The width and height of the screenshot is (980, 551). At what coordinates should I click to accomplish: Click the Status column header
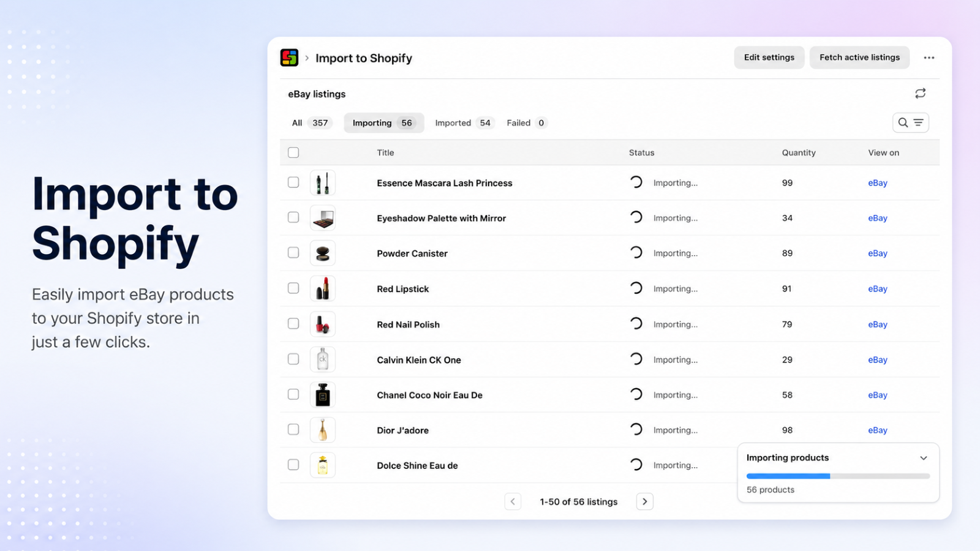click(x=641, y=152)
